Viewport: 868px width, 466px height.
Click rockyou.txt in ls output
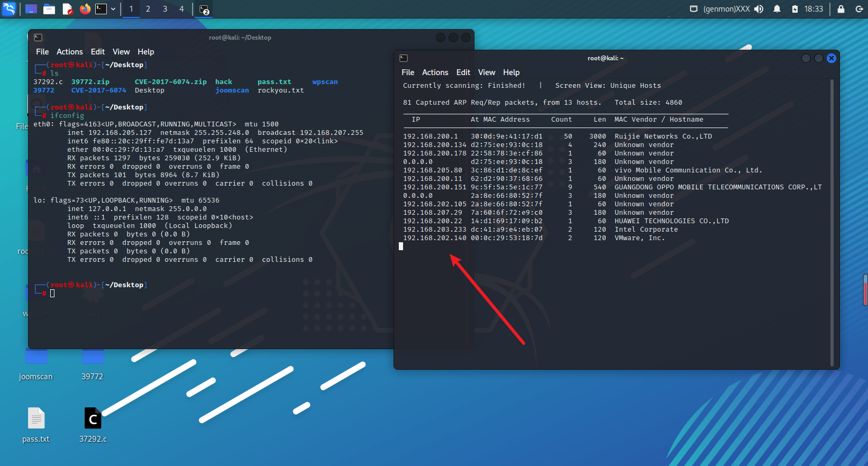281,90
